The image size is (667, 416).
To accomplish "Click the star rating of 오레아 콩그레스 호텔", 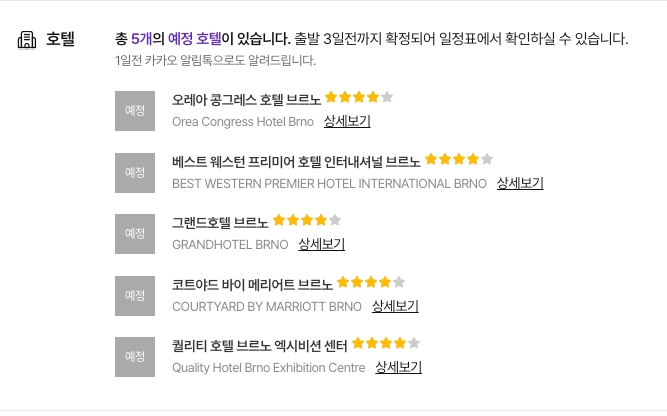I will click(x=359, y=98).
